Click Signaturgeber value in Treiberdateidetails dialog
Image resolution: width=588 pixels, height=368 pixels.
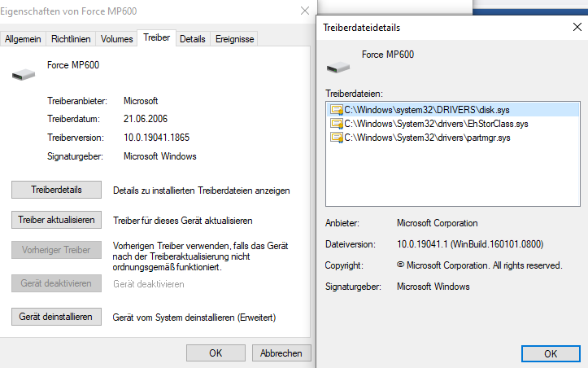click(x=433, y=287)
